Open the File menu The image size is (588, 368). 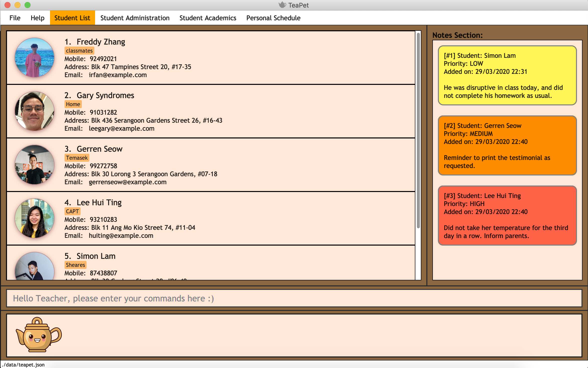(15, 18)
